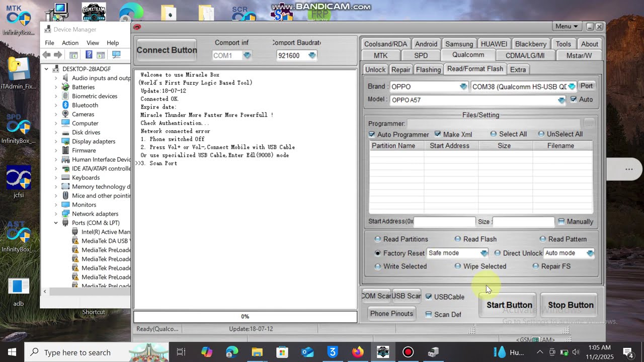Open the Model OPPO A57 dropdown
This screenshot has width=644, height=362.
pyautogui.click(x=561, y=100)
